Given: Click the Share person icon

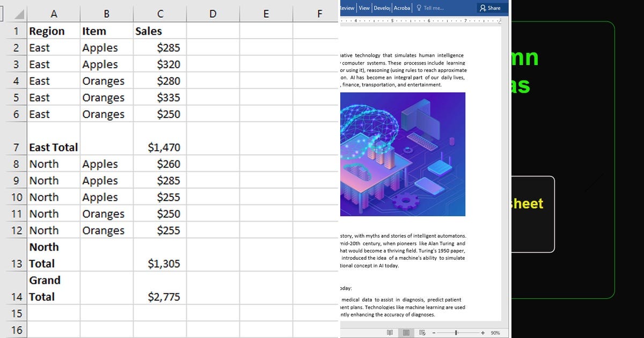Looking at the screenshot, I should coord(482,8).
